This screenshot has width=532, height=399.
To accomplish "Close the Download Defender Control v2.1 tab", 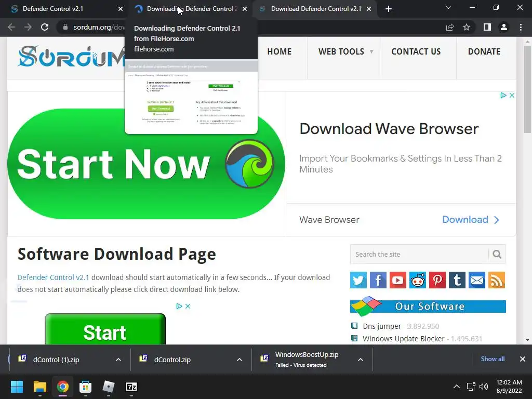I will point(369,9).
